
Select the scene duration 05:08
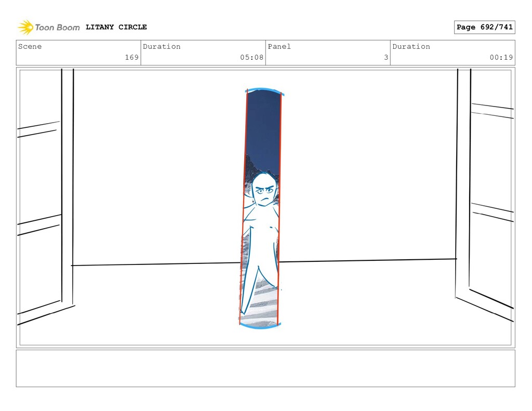coord(252,57)
